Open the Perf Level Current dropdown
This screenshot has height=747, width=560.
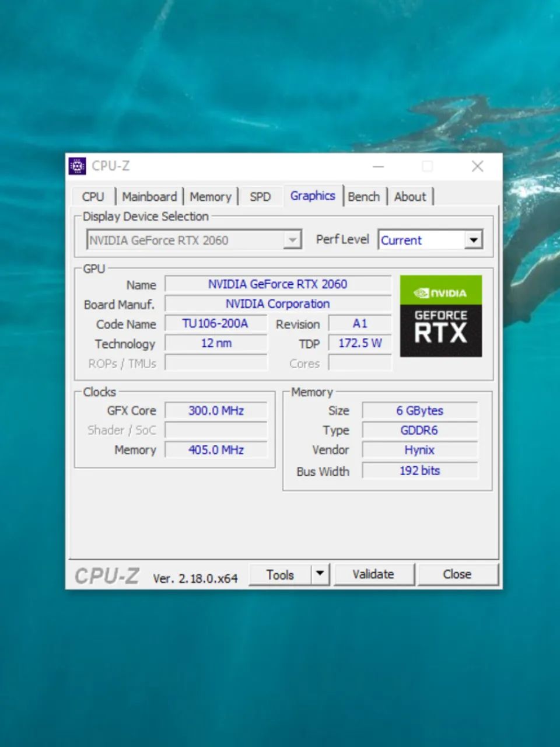[430, 240]
